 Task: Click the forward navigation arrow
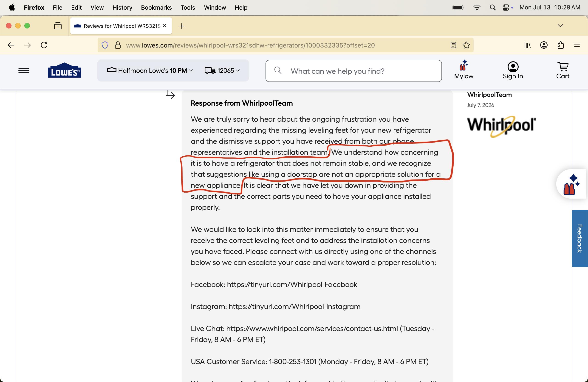tap(27, 45)
